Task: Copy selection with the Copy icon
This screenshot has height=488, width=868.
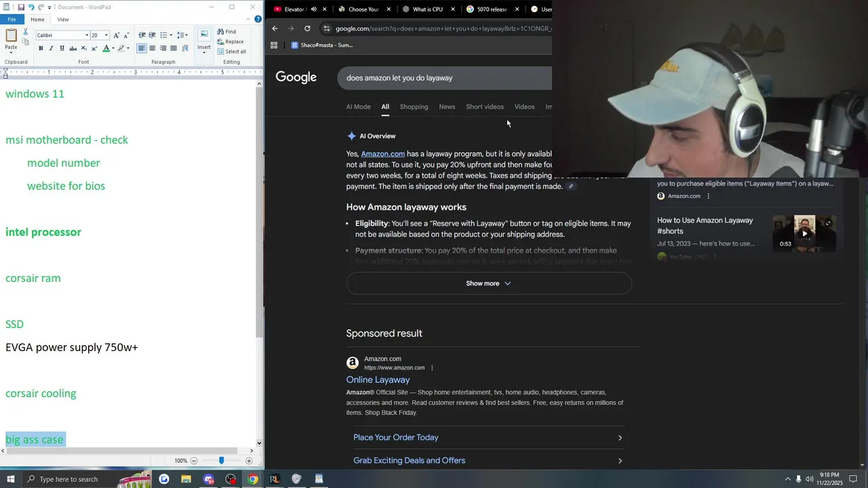Action: pos(26,42)
